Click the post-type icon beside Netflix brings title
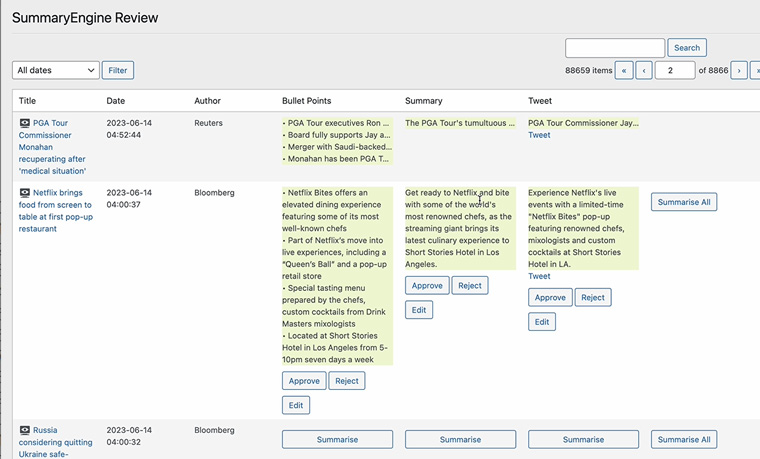The width and height of the screenshot is (760, 459). click(x=25, y=193)
